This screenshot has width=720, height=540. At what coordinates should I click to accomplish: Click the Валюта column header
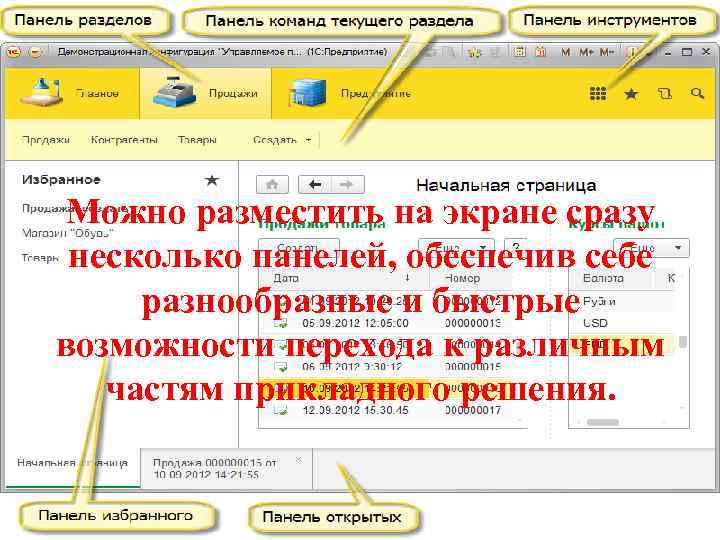point(603,278)
